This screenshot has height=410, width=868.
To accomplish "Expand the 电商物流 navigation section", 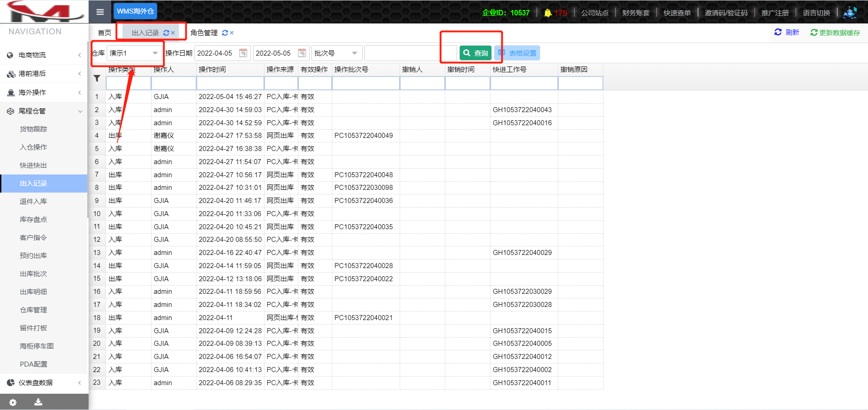I will pos(44,55).
